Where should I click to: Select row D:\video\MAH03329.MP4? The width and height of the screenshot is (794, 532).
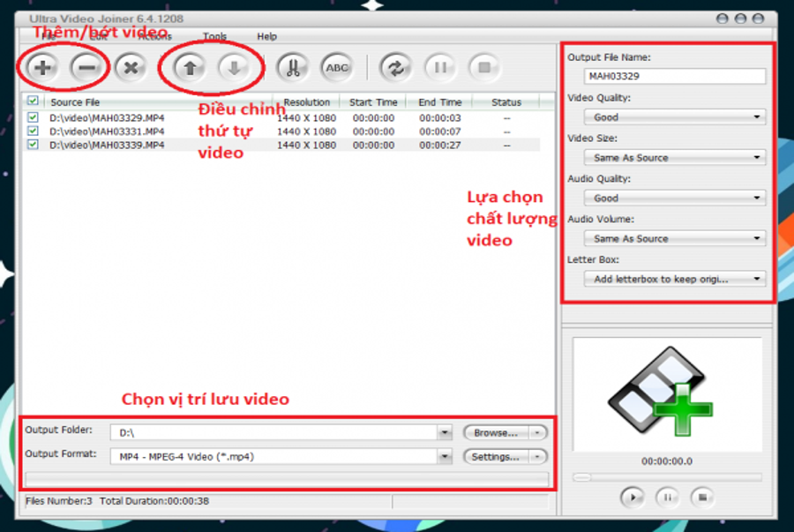pos(281,117)
